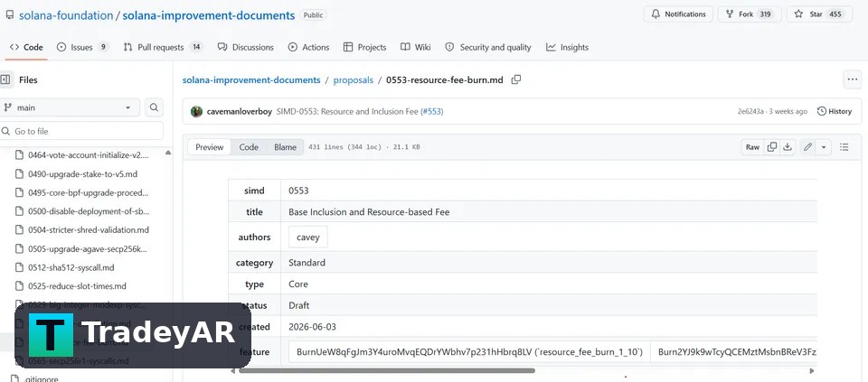Open more edit options dropdown arrow
868x382 pixels.
[x=824, y=147]
